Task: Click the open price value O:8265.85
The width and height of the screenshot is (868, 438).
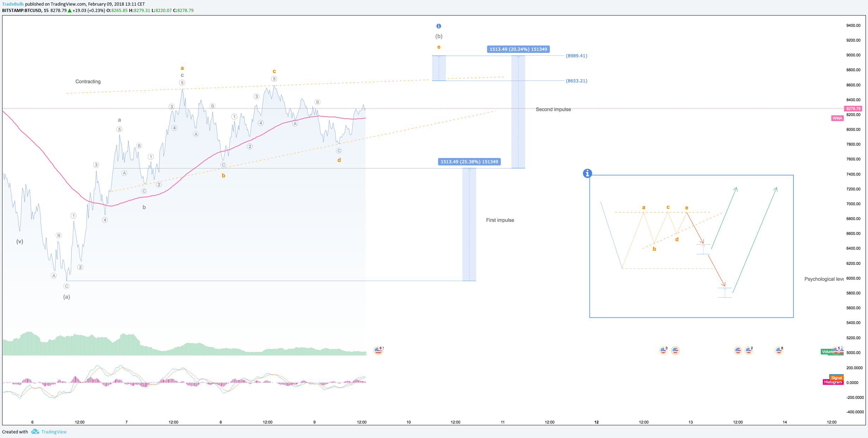Action: pyautogui.click(x=117, y=11)
